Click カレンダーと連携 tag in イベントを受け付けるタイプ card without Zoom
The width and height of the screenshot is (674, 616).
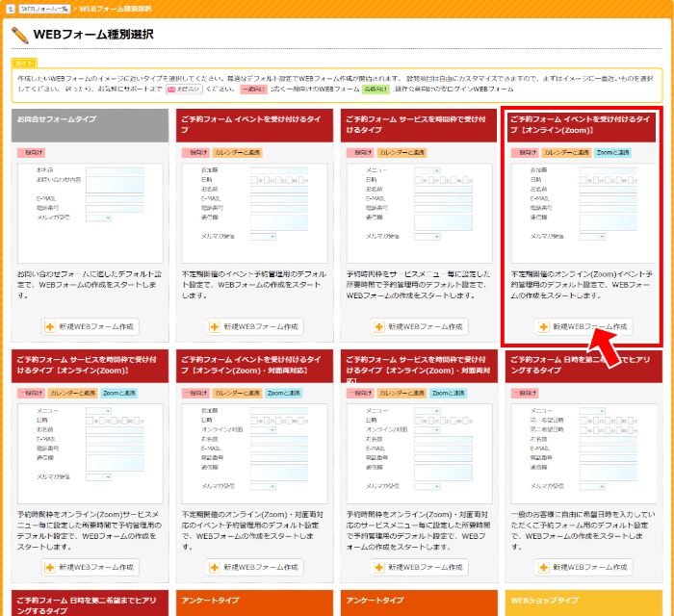tap(237, 152)
